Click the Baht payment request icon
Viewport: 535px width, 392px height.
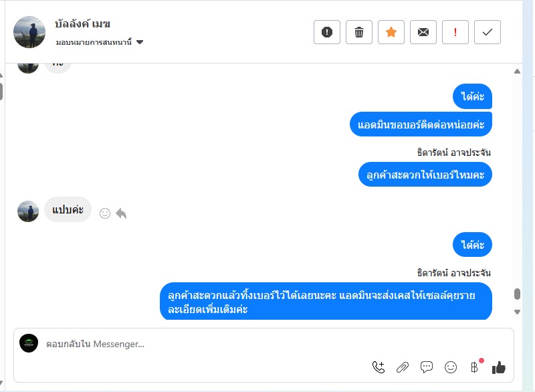click(x=475, y=367)
